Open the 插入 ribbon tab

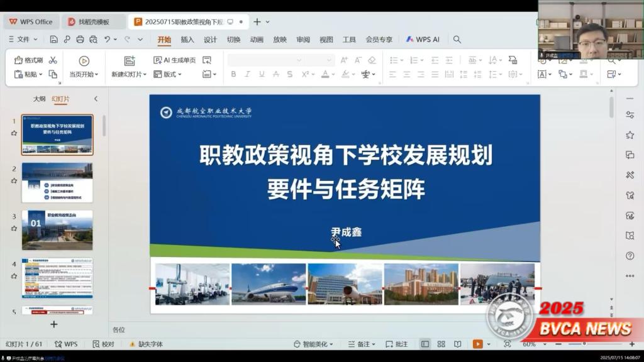pyautogui.click(x=187, y=40)
